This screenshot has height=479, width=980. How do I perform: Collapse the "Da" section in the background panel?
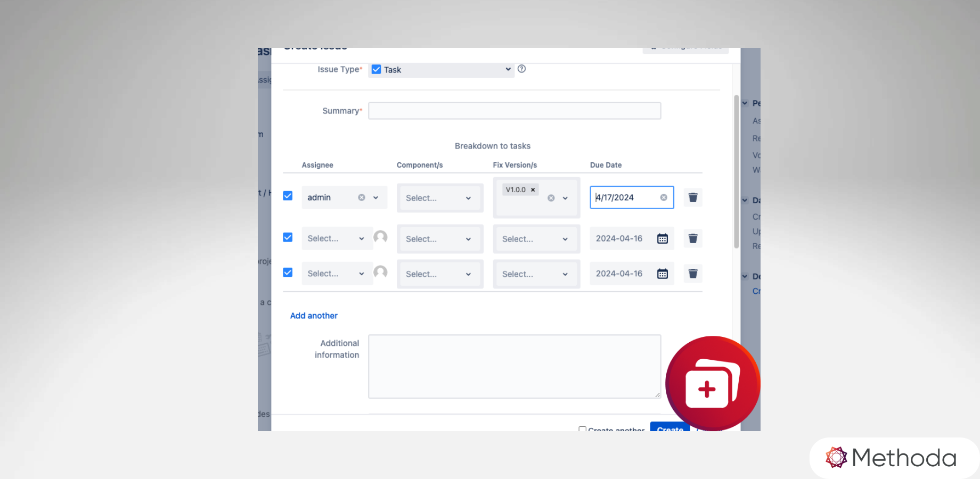(x=745, y=201)
